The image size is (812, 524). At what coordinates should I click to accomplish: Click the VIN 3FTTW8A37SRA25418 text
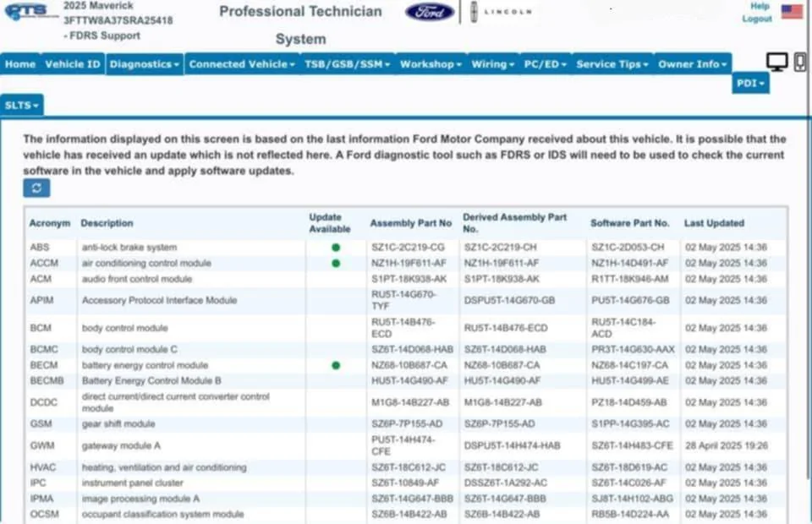(x=118, y=20)
